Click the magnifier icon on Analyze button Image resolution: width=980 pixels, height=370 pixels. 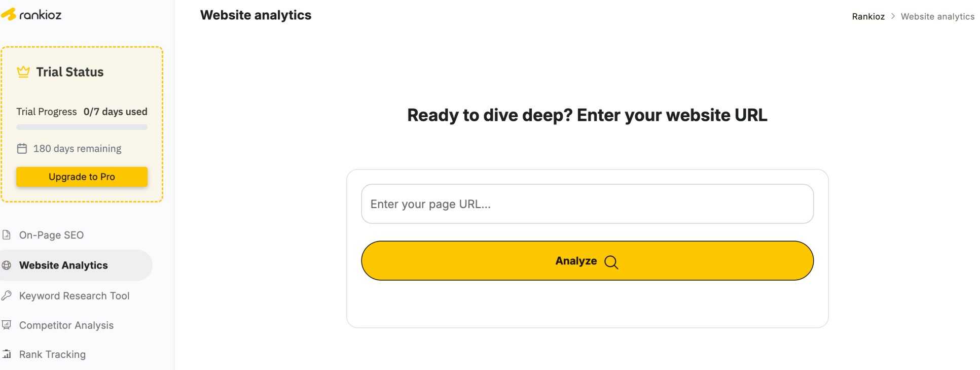(611, 262)
